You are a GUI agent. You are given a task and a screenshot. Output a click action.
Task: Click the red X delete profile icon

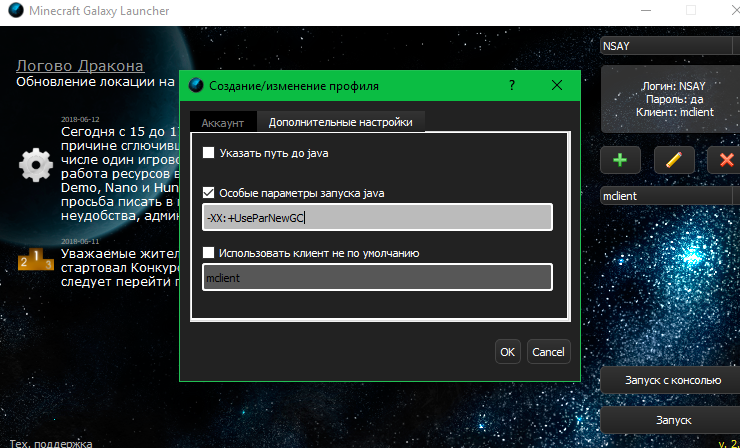(x=726, y=160)
